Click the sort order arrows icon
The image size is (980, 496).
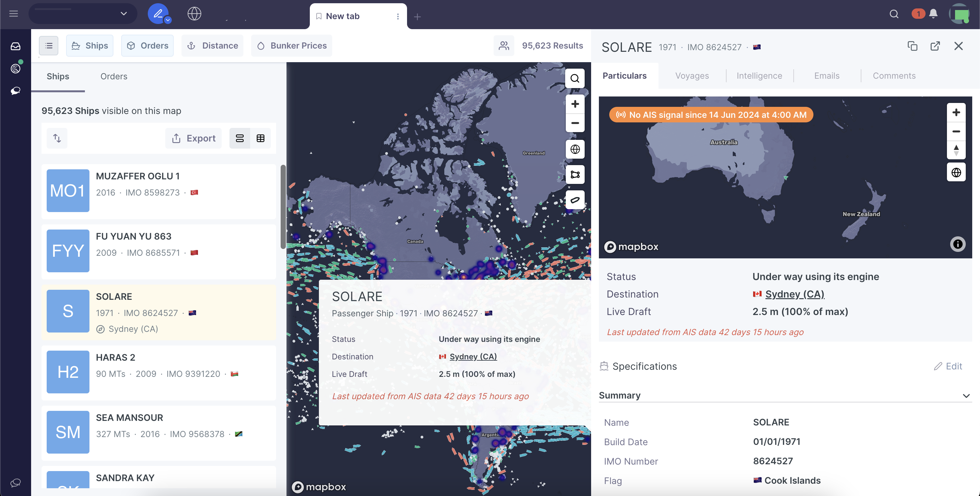(x=57, y=138)
